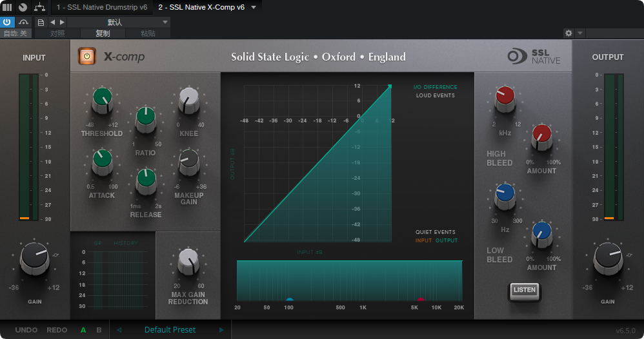The height and width of the screenshot is (339, 644).
Task: Click the 对照 (compare) button
Action: [57, 34]
